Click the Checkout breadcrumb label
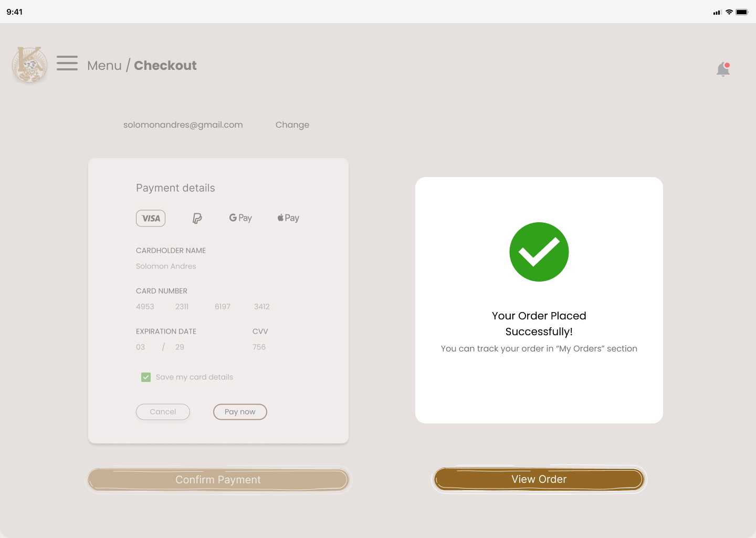 165,66
